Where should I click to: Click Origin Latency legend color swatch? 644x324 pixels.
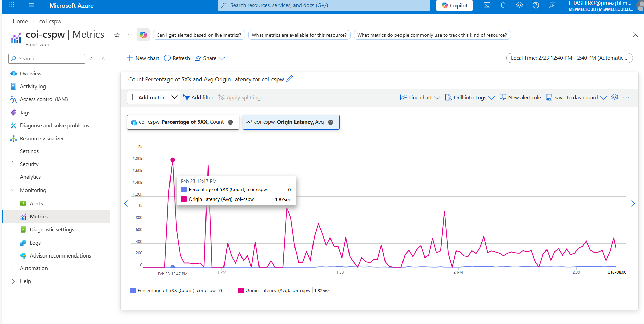coord(240,290)
